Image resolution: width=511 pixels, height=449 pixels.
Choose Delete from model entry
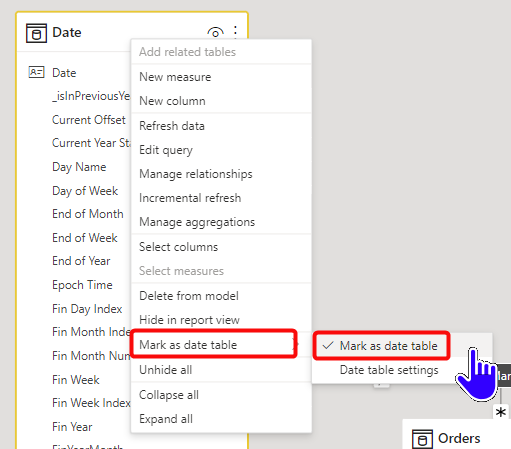coord(221,296)
